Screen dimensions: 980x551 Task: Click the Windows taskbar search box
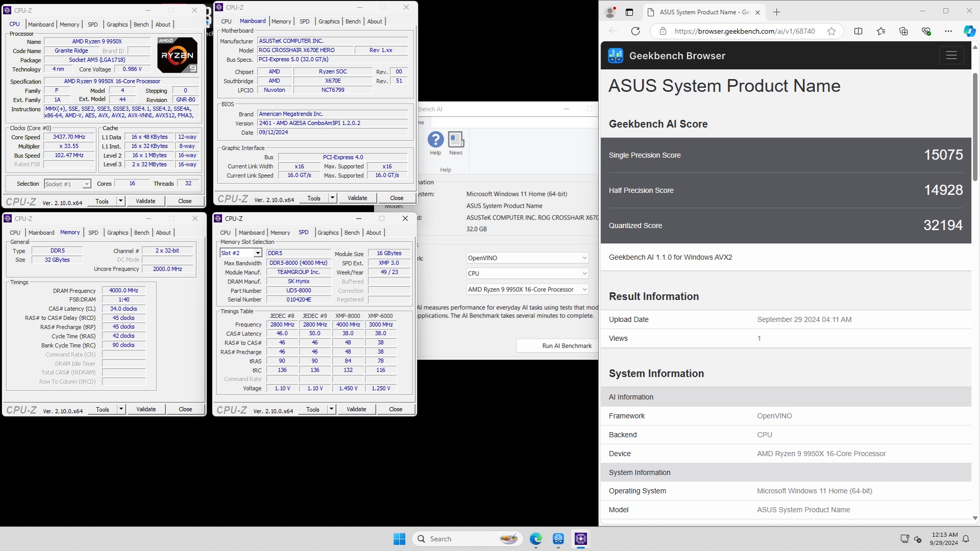(x=467, y=539)
